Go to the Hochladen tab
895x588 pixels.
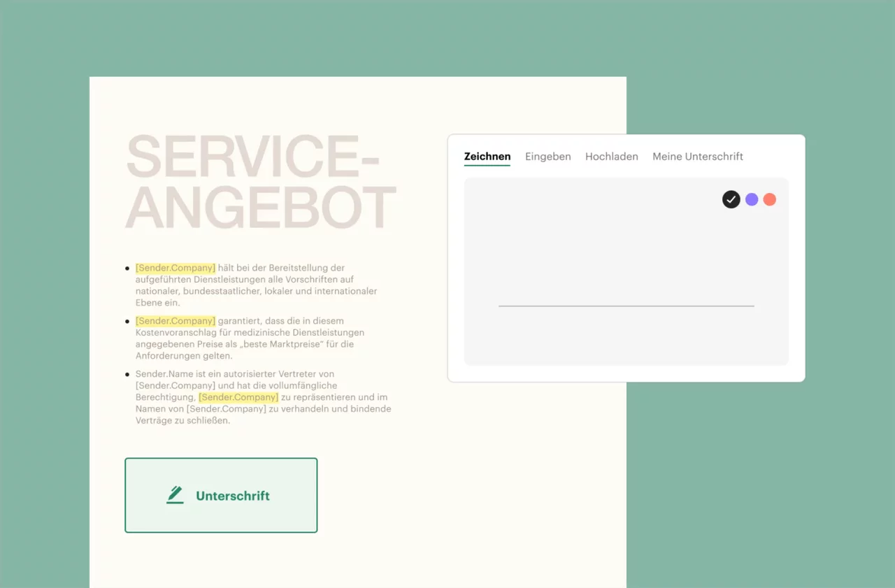[612, 157]
